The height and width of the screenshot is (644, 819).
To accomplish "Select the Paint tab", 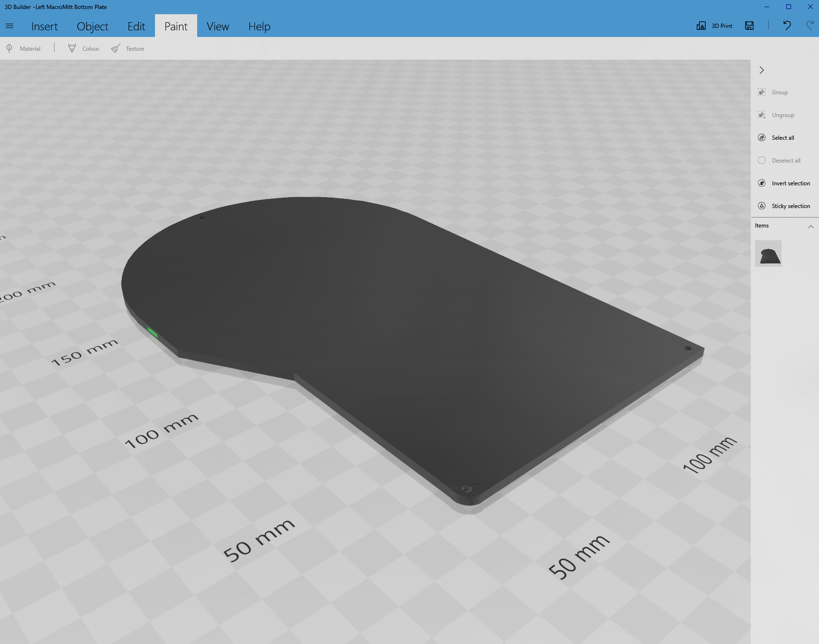I will (x=176, y=26).
